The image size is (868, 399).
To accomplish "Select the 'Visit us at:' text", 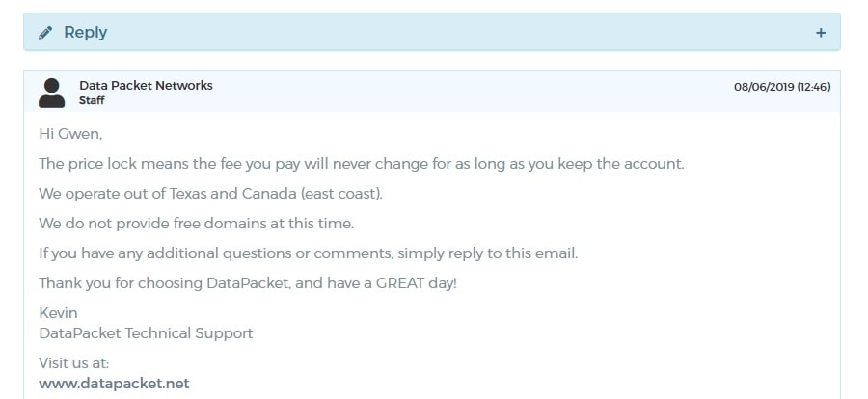I will pos(74,363).
